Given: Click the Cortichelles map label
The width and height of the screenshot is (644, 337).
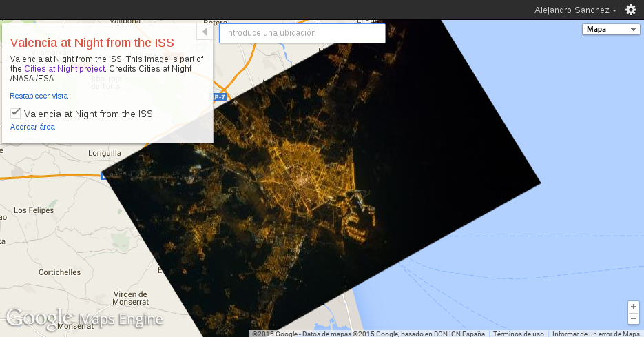Looking at the screenshot, I should point(59,272).
